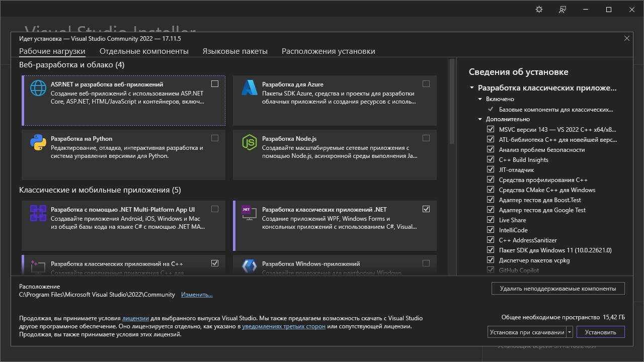Screen dimensions: 644x362
Task: Switch to Рабочие нагрузки tab
Action: point(52,51)
